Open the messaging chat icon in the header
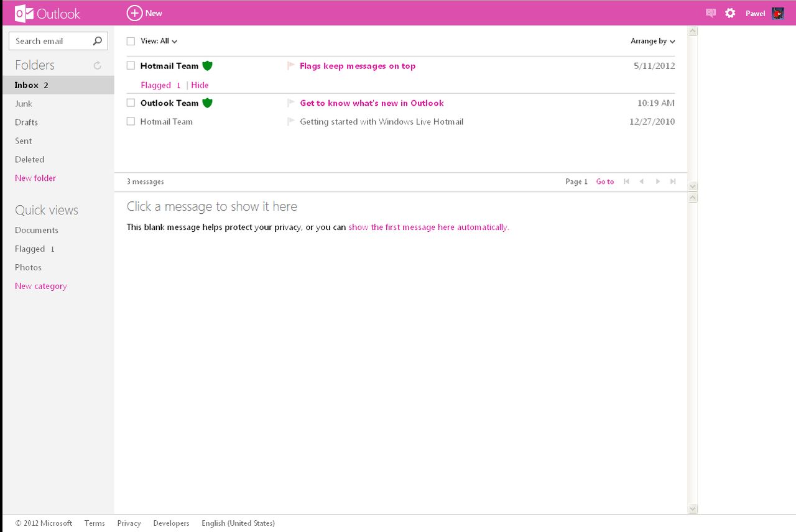796x532 pixels. 711,13
